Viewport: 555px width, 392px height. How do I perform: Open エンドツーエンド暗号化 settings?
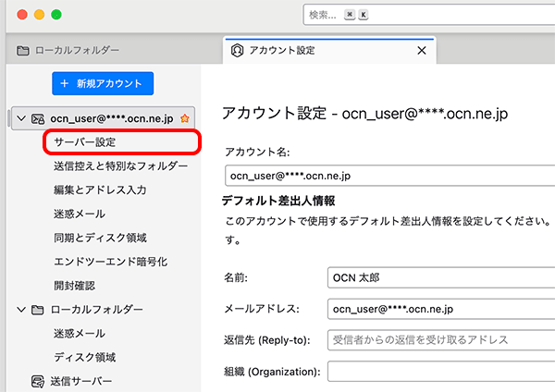point(110,262)
